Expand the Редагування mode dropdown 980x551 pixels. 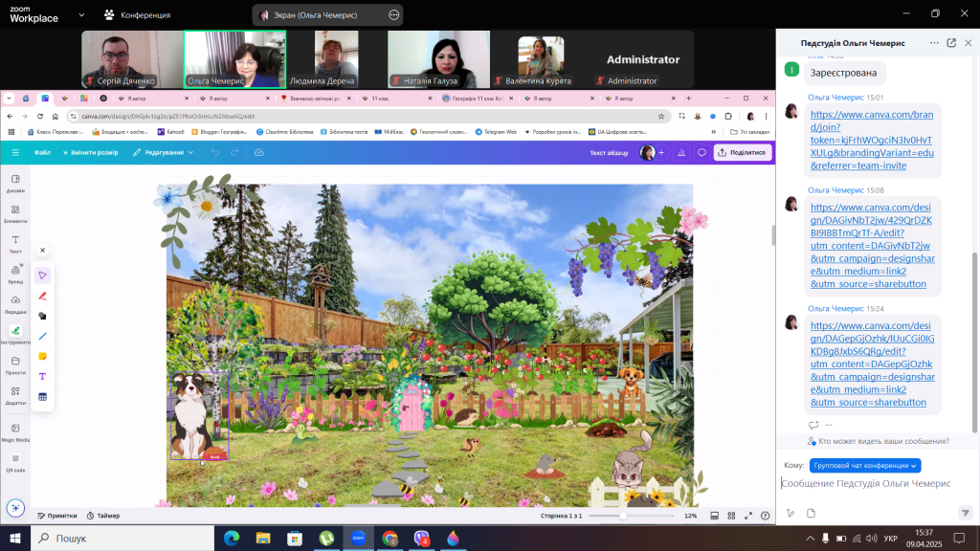(163, 152)
